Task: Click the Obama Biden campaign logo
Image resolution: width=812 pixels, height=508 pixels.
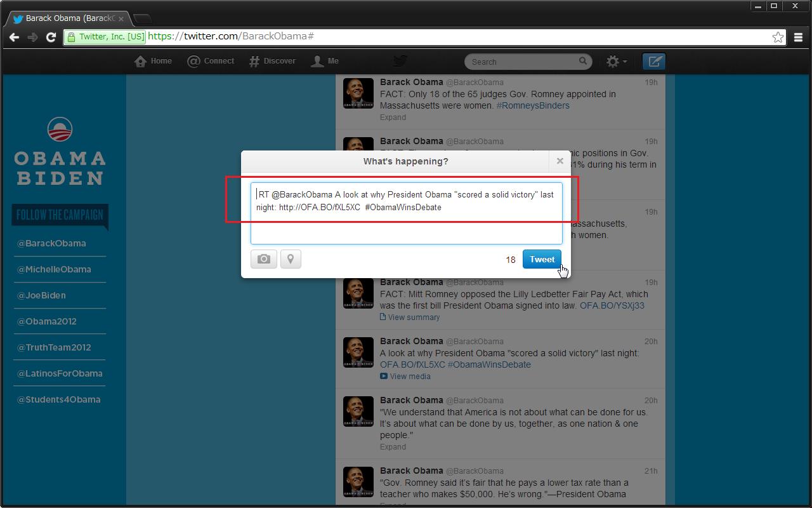Action: coord(60,151)
